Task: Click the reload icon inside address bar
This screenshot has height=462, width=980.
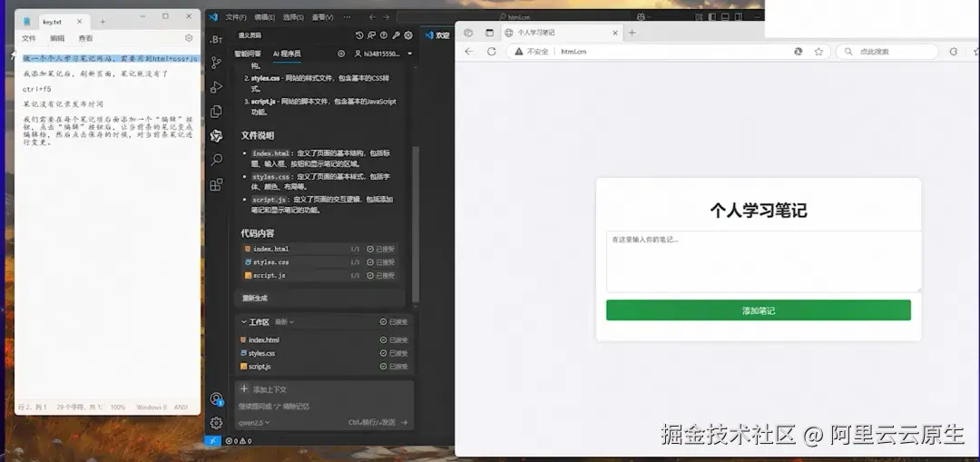Action: pos(799,51)
